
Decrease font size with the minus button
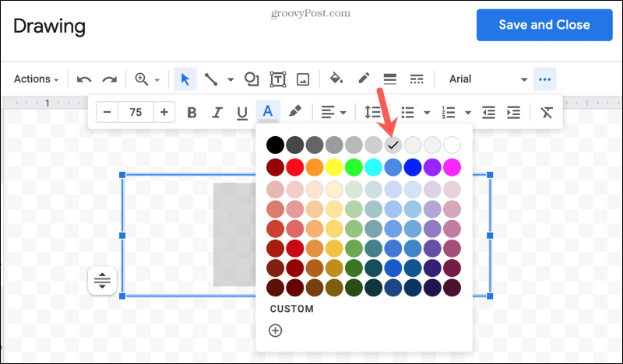click(x=107, y=112)
